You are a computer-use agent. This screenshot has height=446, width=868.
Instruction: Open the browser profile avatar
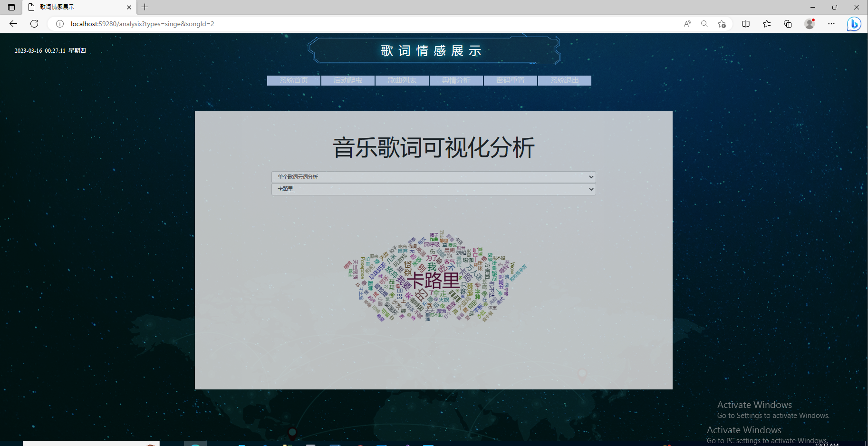[x=810, y=24]
